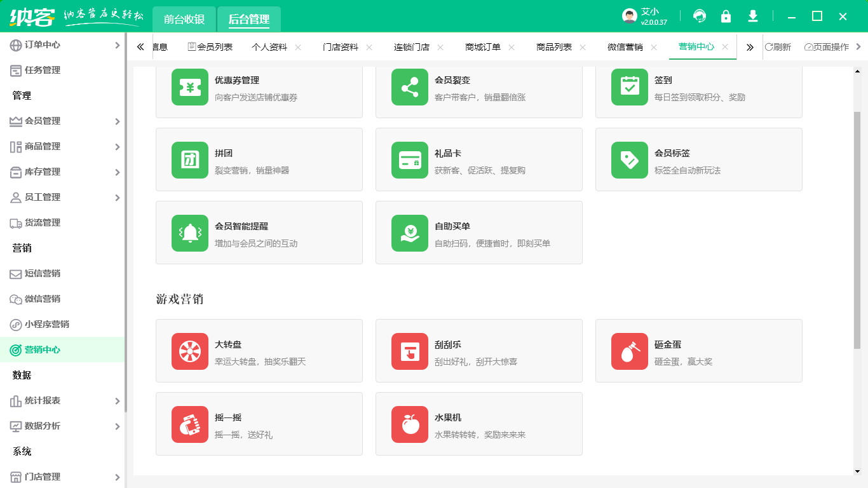This screenshot has width=868, height=488.
Task: Show more tabs with the double-arrow button
Action: [750, 47]
